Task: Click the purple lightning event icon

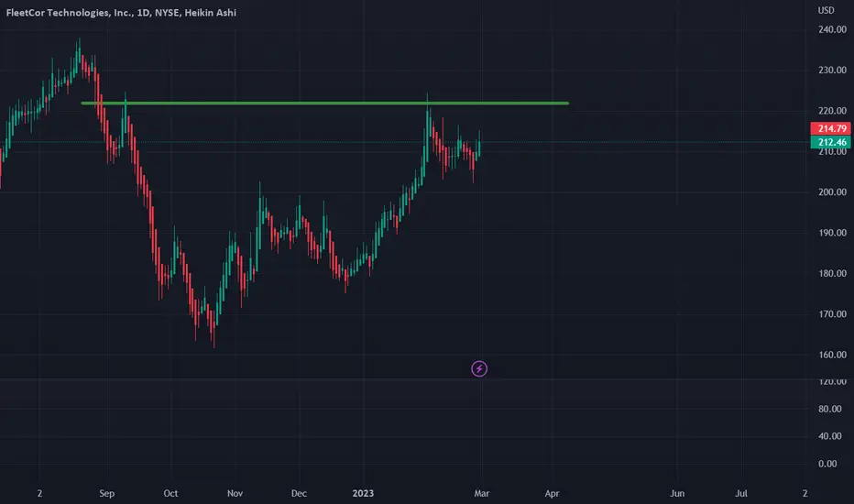Action: pos(479,369)
